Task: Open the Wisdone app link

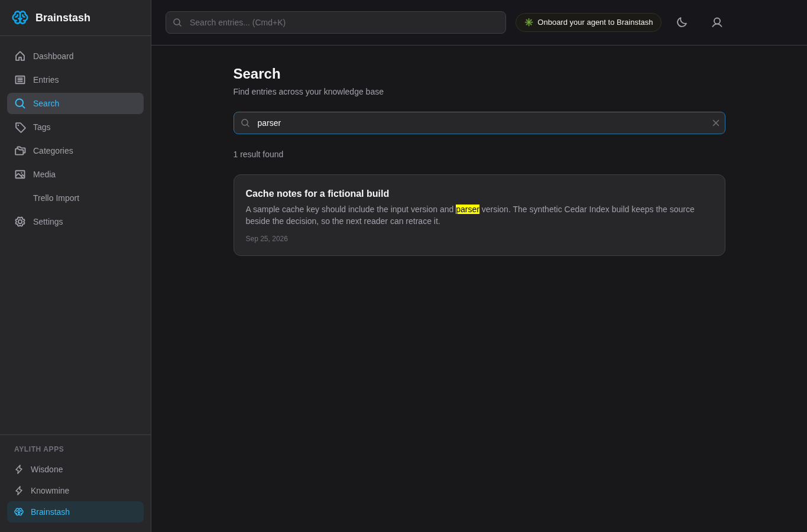Action: tap(75, 469)
